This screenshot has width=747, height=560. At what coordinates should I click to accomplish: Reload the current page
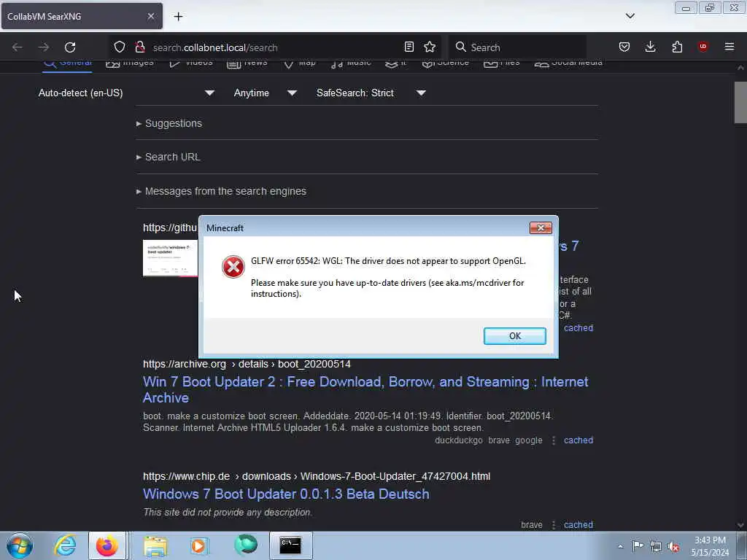point(70,47)
